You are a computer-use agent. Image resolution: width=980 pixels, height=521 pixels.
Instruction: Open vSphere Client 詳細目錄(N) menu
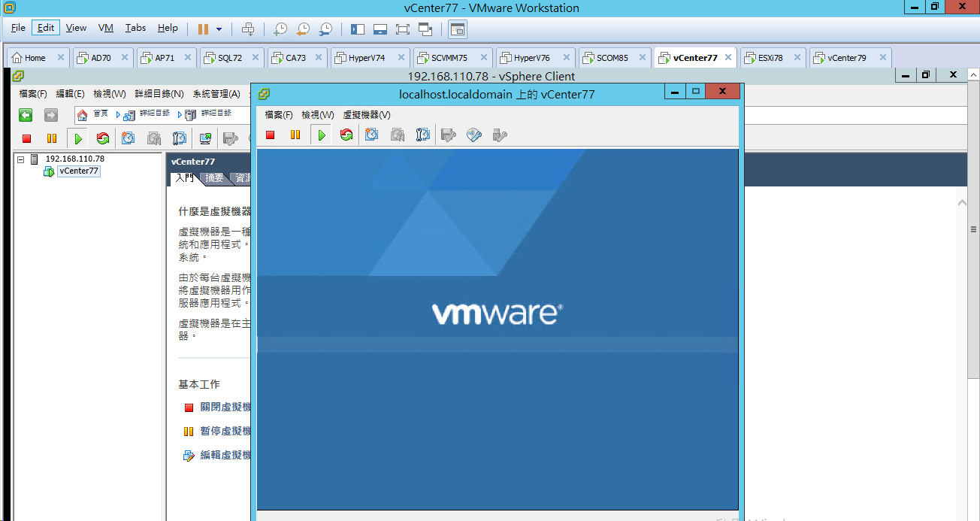point(159,94)
